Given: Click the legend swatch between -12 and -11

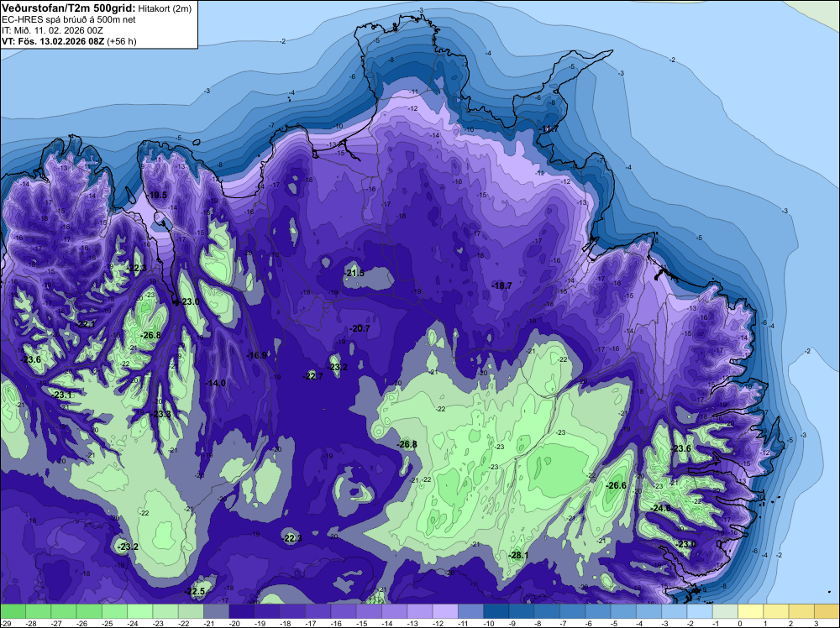Looking at the screenshot, I should click(445, 611).
